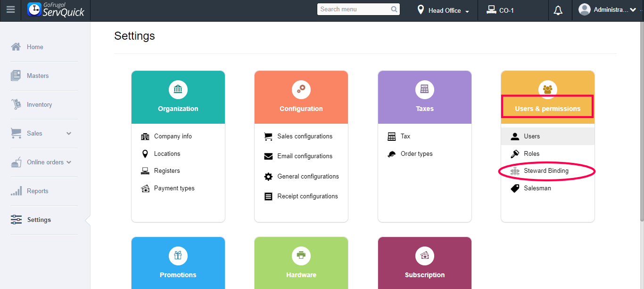The height and width of the screenshot is (289, 644).
Task: Open Company info link
Action: pyautogui.click(x=173, y=136)
